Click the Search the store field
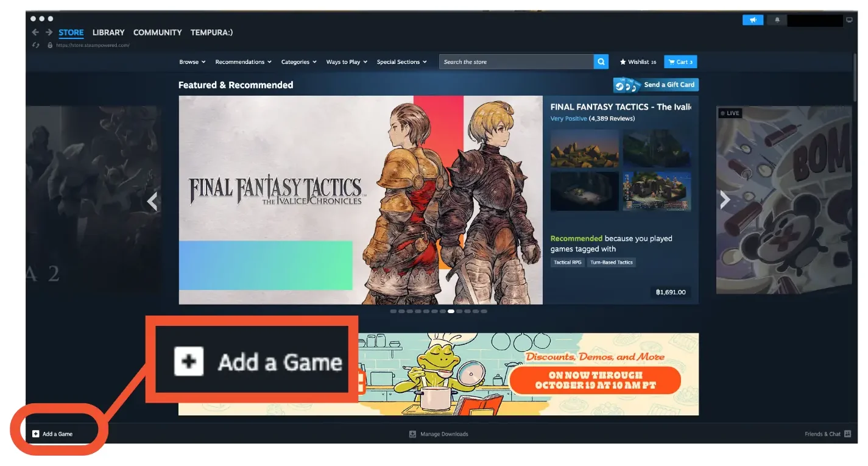Screen dimensions: 868x466 point(516,62)
